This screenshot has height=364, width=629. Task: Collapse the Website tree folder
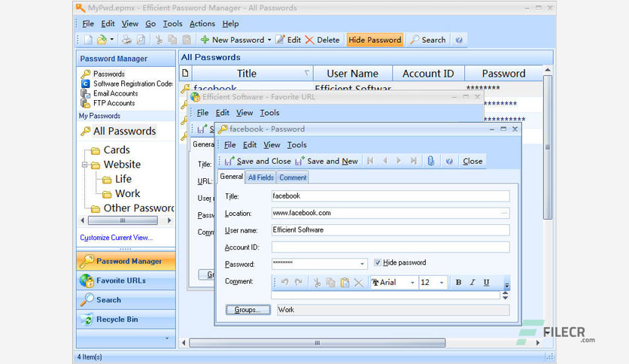click(x=84, y=165)
